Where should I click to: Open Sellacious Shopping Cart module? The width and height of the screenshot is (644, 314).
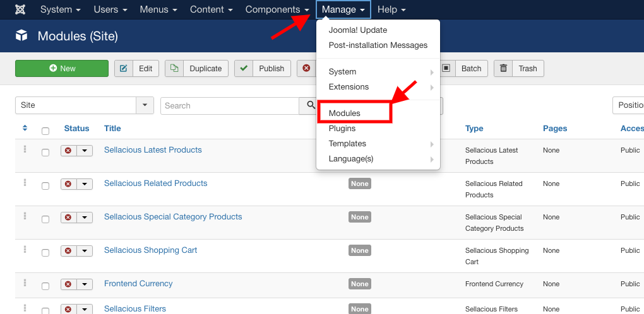pos(151,250)
